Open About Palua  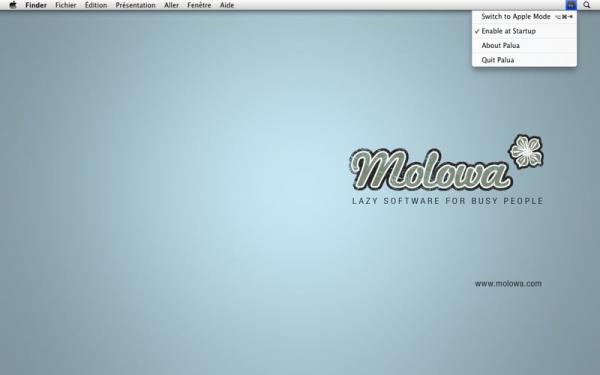pos(524,46)
